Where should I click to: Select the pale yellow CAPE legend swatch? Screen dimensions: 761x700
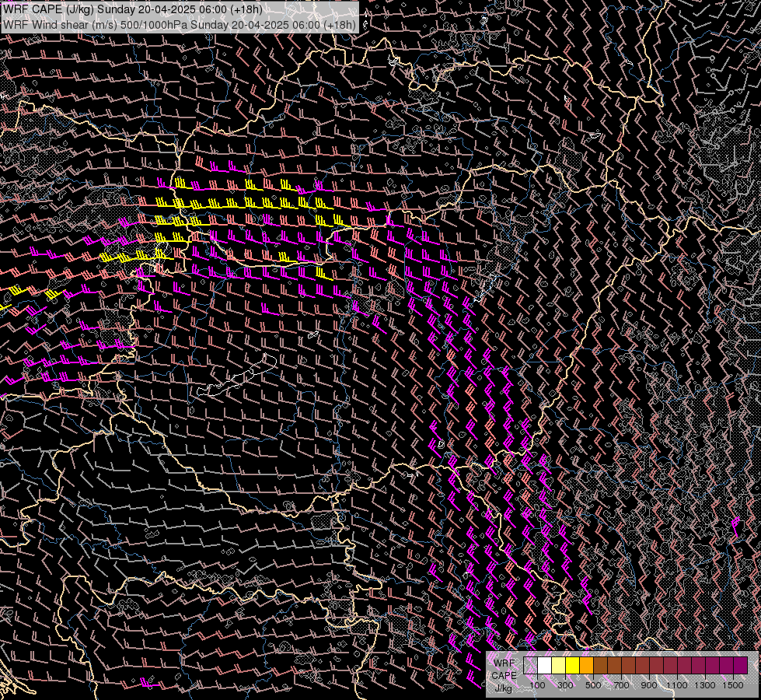click(x=559, y=665)
